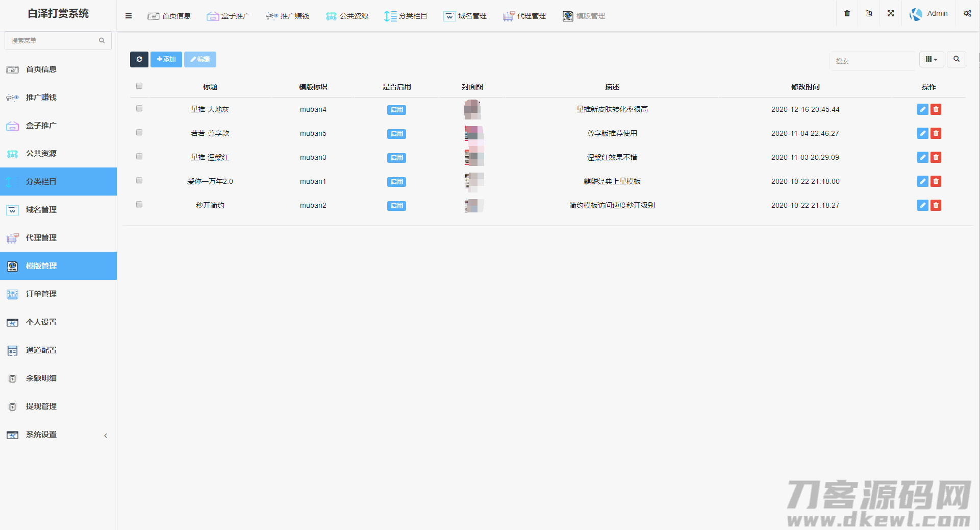Click the search magnifier button beside columns
The height and width of the screenshot is (530, 980).
pos(956,59)
